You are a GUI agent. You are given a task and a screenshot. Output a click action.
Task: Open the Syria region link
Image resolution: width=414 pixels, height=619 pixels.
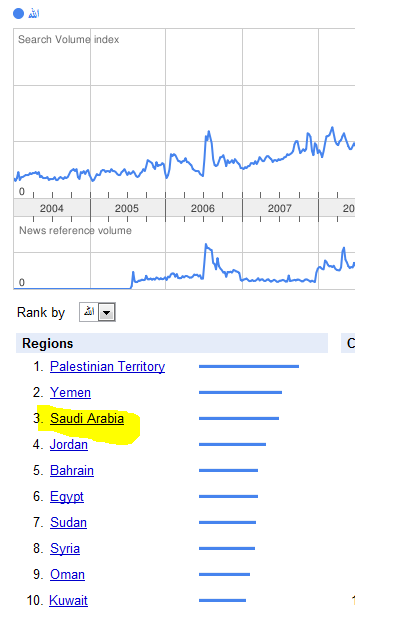click(65, 549)
